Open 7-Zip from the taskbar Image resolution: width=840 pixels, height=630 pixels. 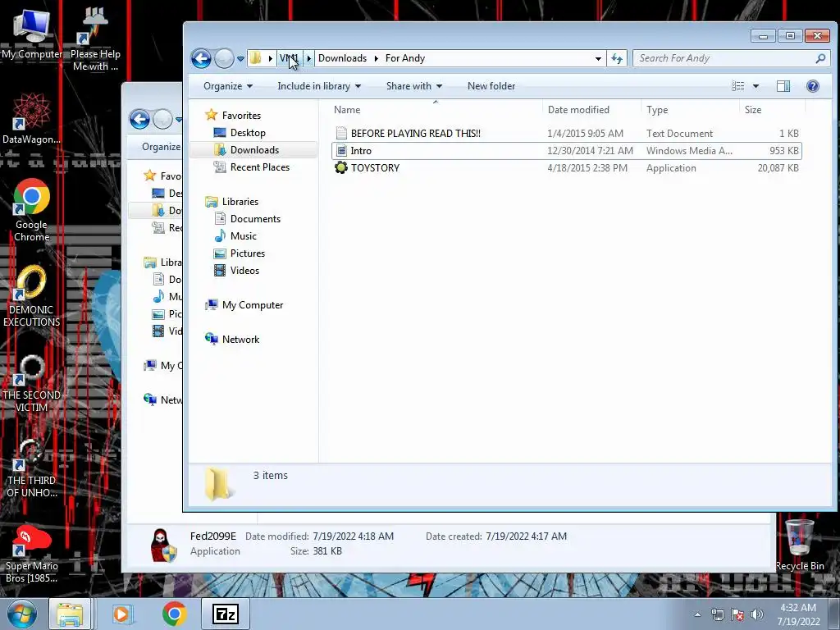point(225,614)
